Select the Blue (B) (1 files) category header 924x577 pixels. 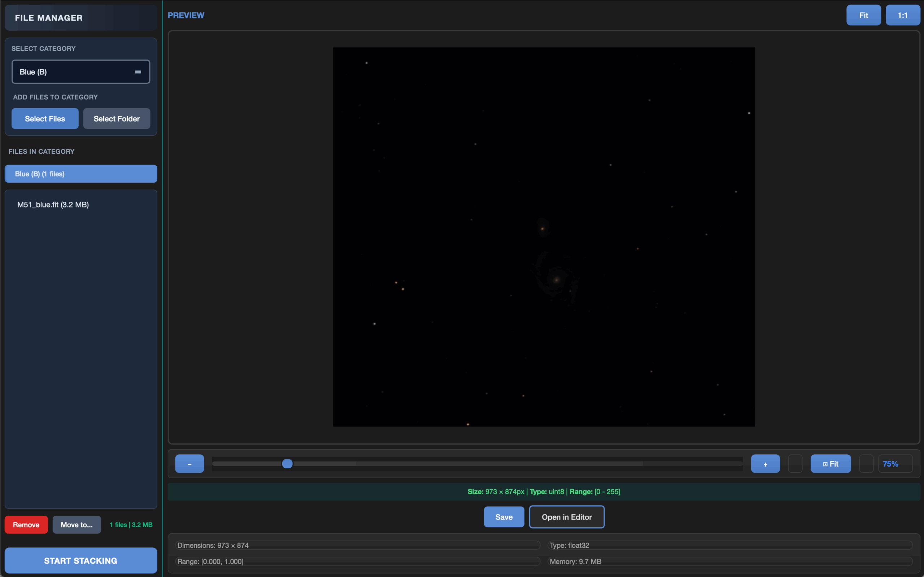pos(80,174)
